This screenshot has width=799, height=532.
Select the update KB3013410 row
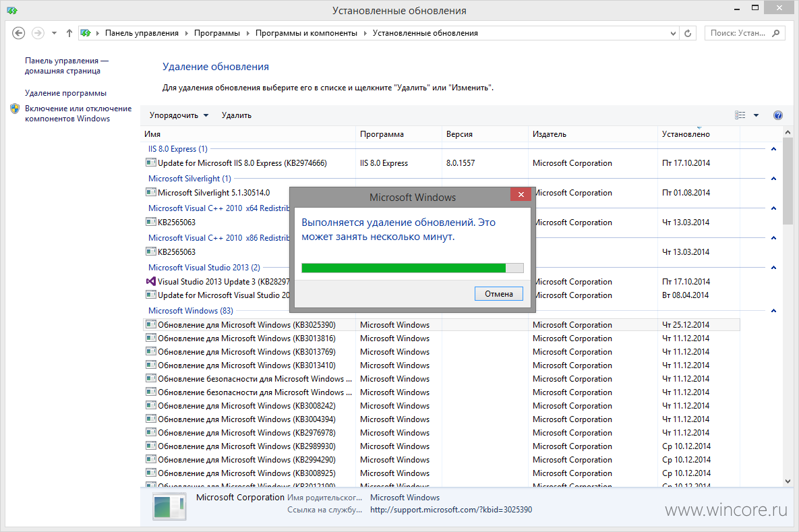click(x=441, y=365)
